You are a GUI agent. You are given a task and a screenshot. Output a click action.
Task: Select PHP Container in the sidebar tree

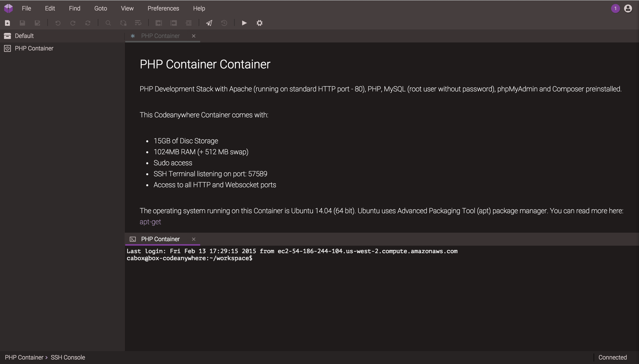coord(34,48)
